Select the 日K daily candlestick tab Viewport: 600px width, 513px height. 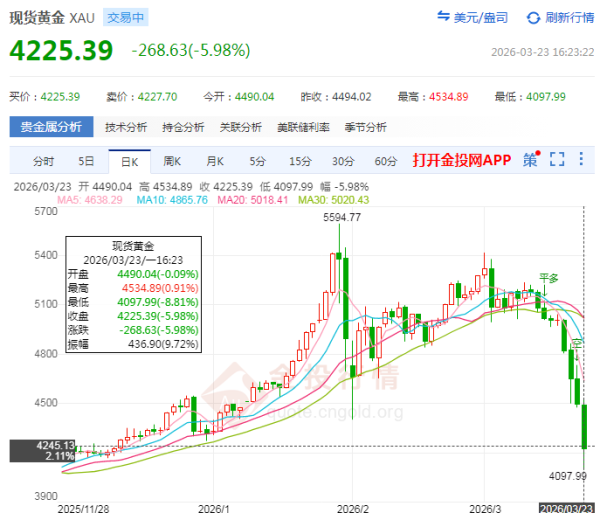point(129,161)
